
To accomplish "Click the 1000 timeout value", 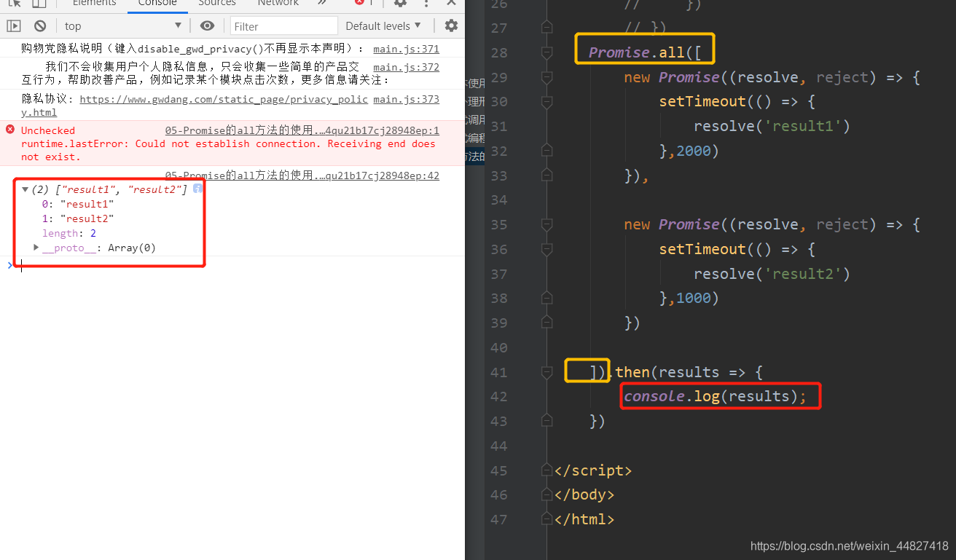I will [x=694, y=298].
